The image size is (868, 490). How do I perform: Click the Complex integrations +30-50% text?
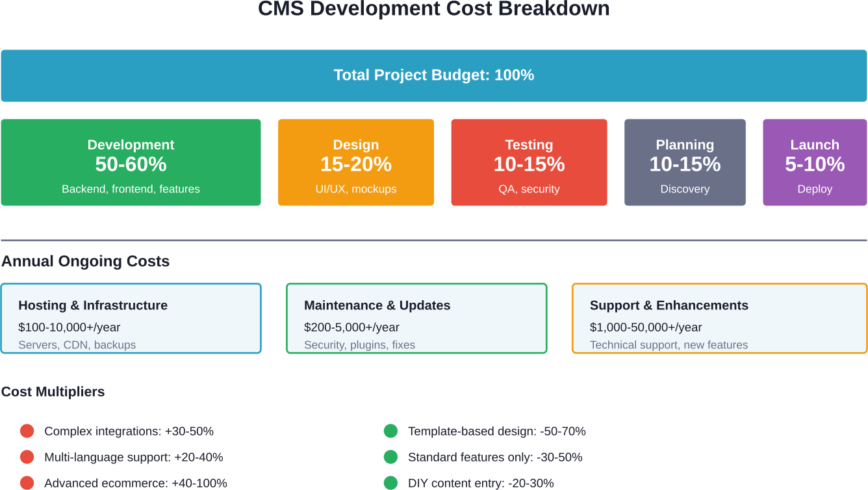(129, 431)
